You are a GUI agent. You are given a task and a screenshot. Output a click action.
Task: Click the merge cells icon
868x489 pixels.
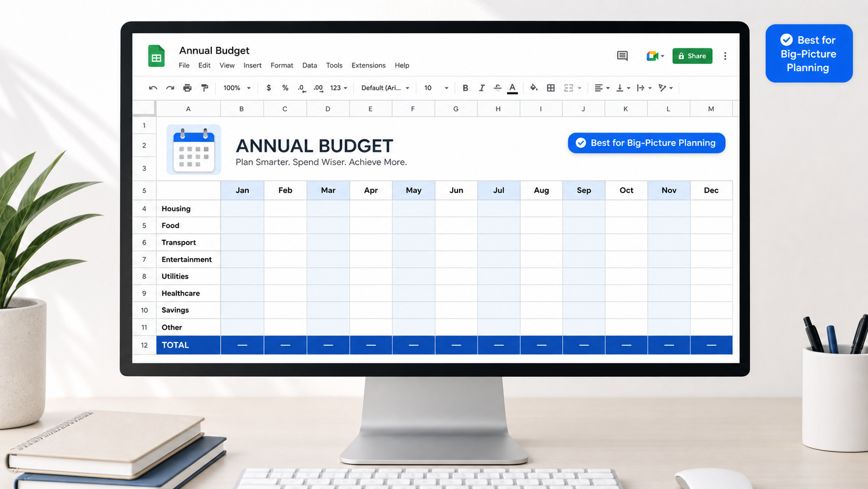(x=568, y=88)
